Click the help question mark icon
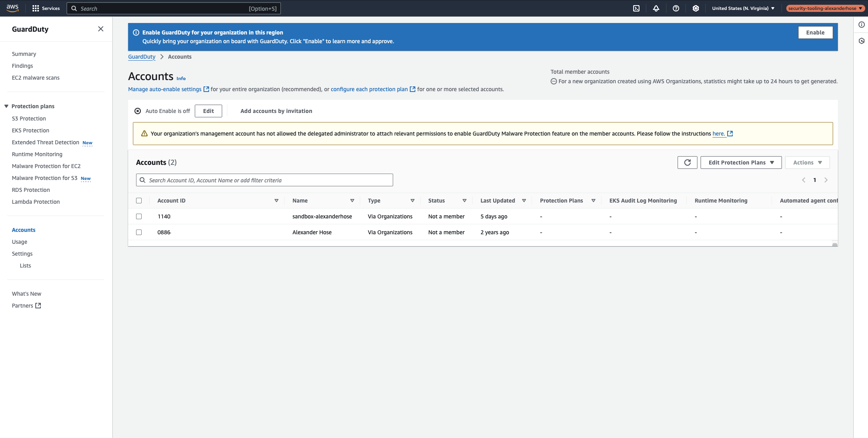This screenshot has height=438, width=868. [x=675, y=8]
